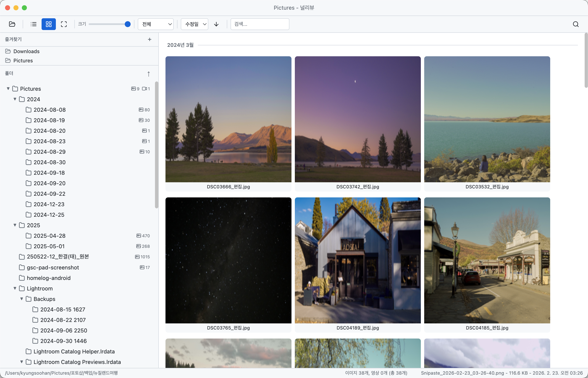This screenshot has width=588, height=378.
Task: Open the 전체 filter dropdown
Action: 156,24
